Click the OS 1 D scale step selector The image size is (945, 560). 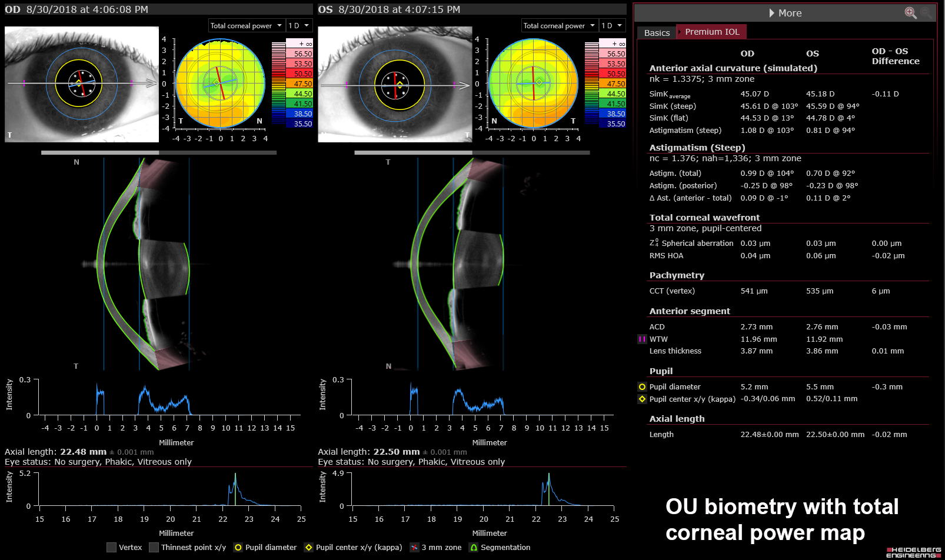click(x=612, y=26)
